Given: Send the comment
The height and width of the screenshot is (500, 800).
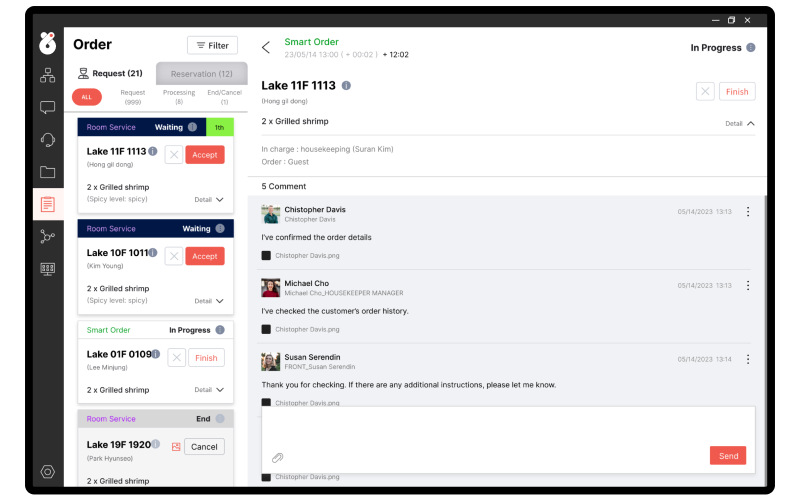Looking at the screenshot, I should pyautogui.click(x=728, y=456).
